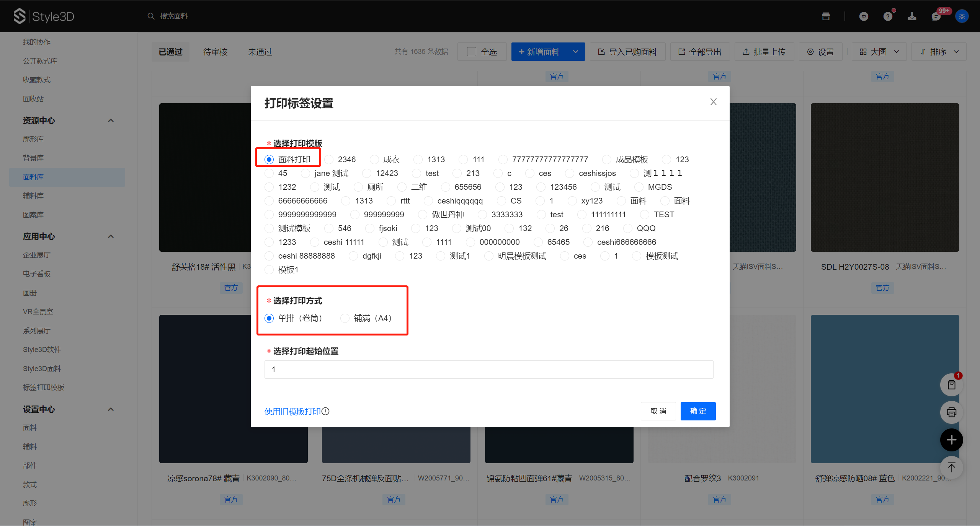
Task: Open the 大图 view mode dropdown
Action: [879, 52]
